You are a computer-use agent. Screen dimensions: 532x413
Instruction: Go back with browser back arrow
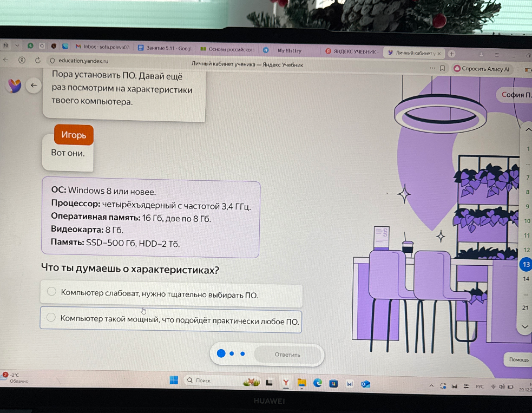6,60
